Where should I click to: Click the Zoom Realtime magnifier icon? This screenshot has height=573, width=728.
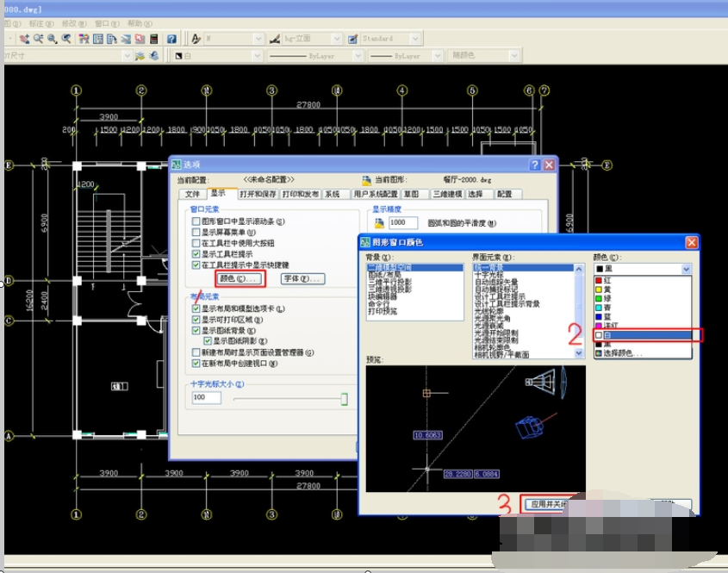pyautogui.click(x=38, y=39)
